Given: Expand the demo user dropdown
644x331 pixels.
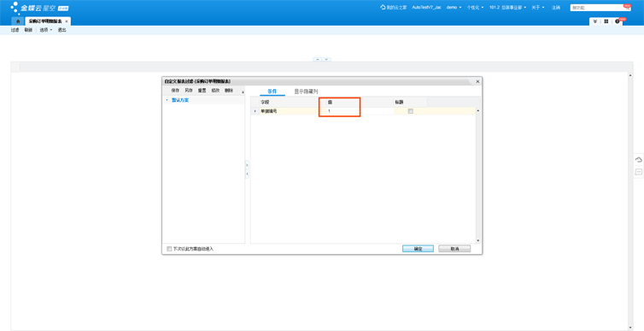Looking at the screenshot, I should [454, 8].
